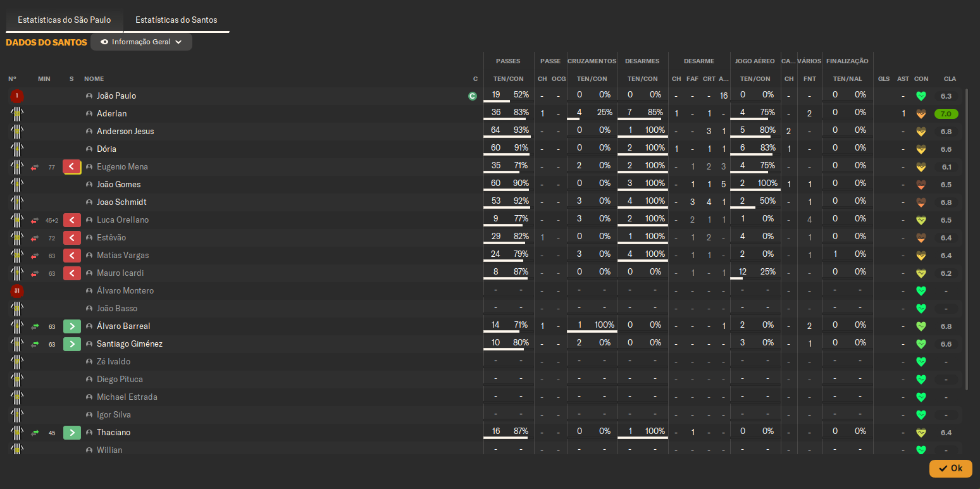
Task: Click Aderlan's striped kit icon
Action: click(x=16, y=114)
